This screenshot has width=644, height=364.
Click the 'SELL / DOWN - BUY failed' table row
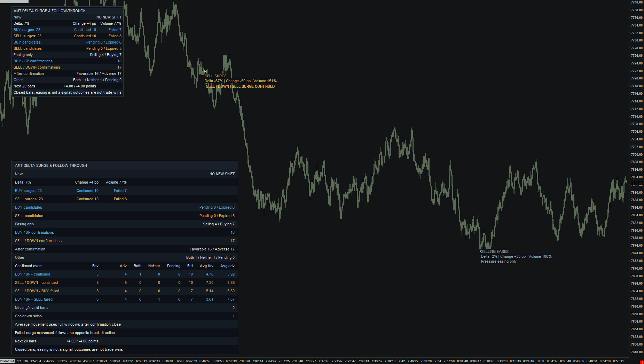click(125, 291)
